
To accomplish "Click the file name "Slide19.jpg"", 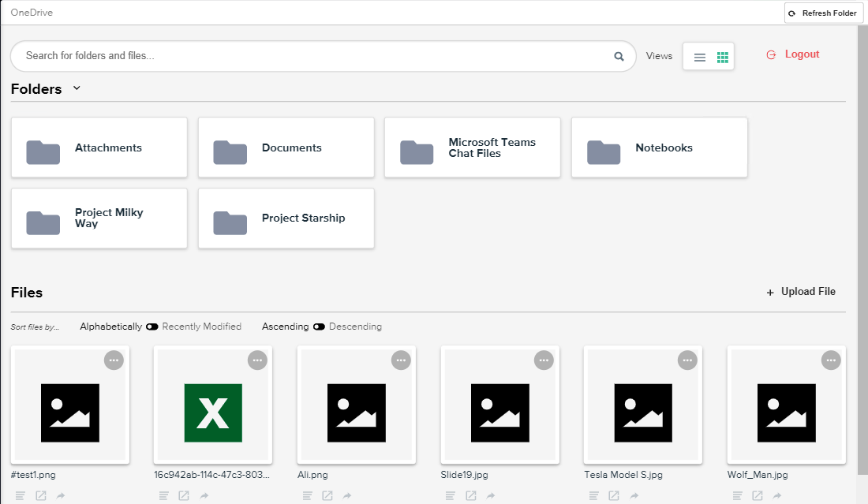I will pos(465,475).
